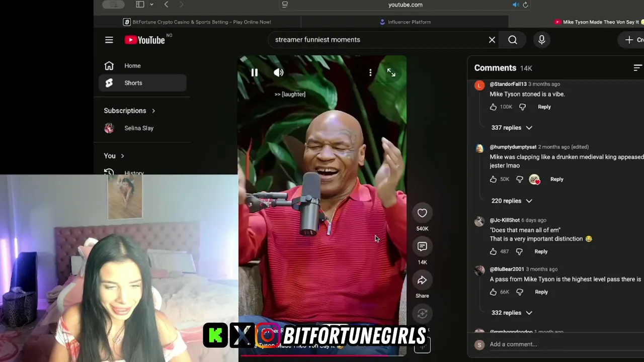Pause the Shorts video
The width and height of the screenshot is (644, 362).
point(255,73)
